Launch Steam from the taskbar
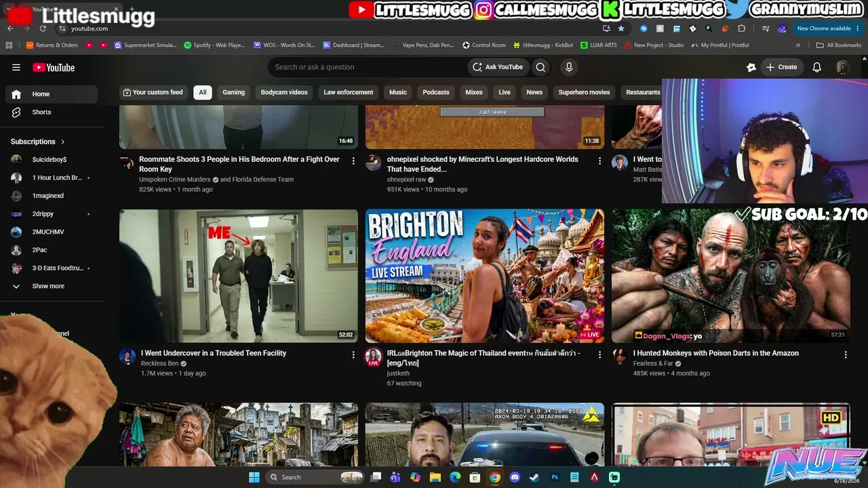868x488 pixels. (x=534, y=477)
